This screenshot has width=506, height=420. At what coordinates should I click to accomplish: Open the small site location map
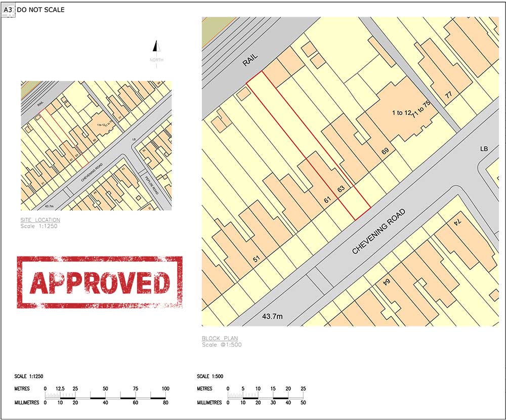pyautogui.click(x=96, y=145)
